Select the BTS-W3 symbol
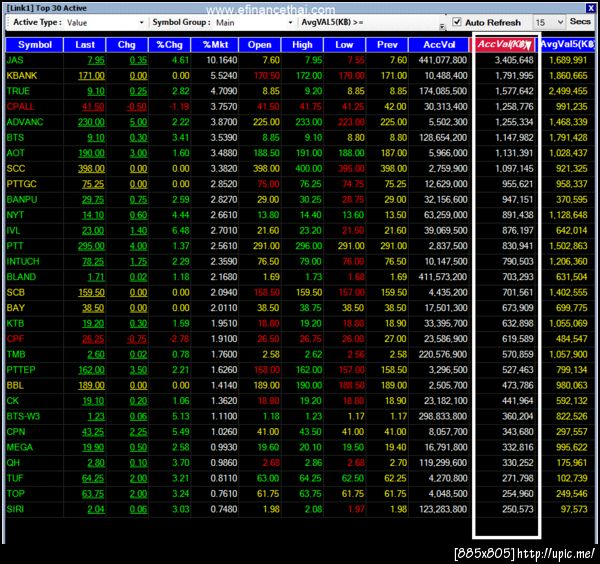The image size is (600, 564). coord(23,417)
